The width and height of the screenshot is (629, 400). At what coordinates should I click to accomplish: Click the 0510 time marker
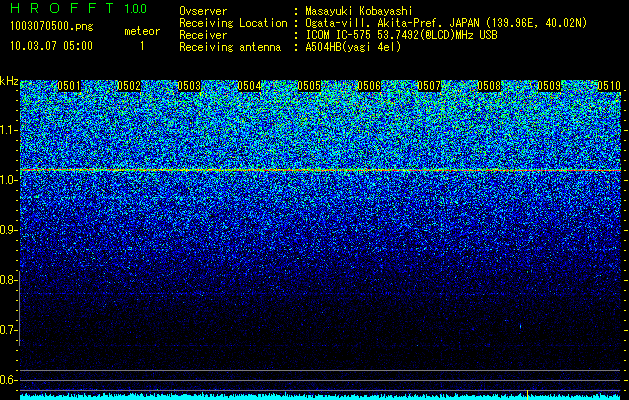[609, 86]
